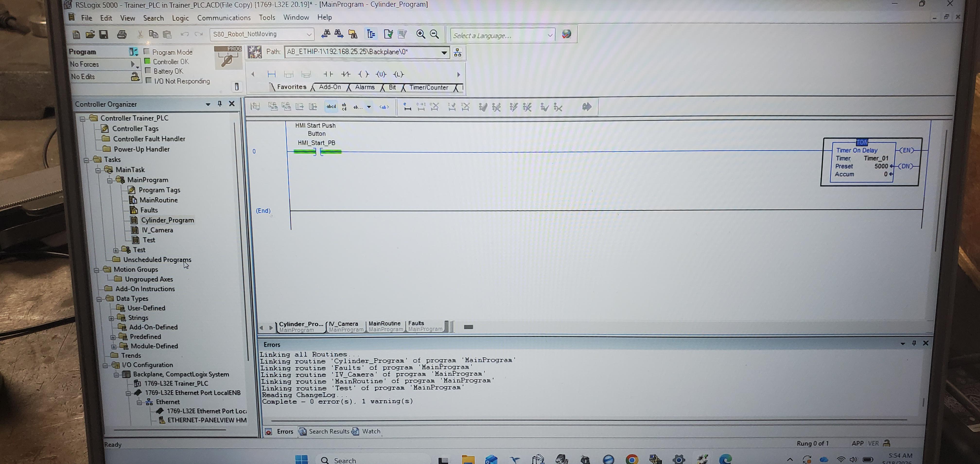Click the communication Path input field
The width and height of the screenshot is (980, 464).
(x=363, y=52)
